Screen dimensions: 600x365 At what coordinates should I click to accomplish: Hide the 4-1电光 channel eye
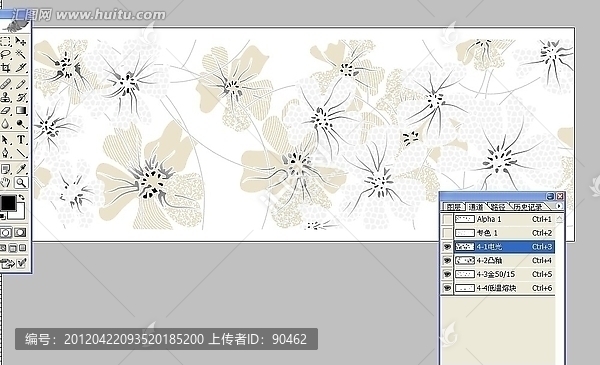pos(447,247)
